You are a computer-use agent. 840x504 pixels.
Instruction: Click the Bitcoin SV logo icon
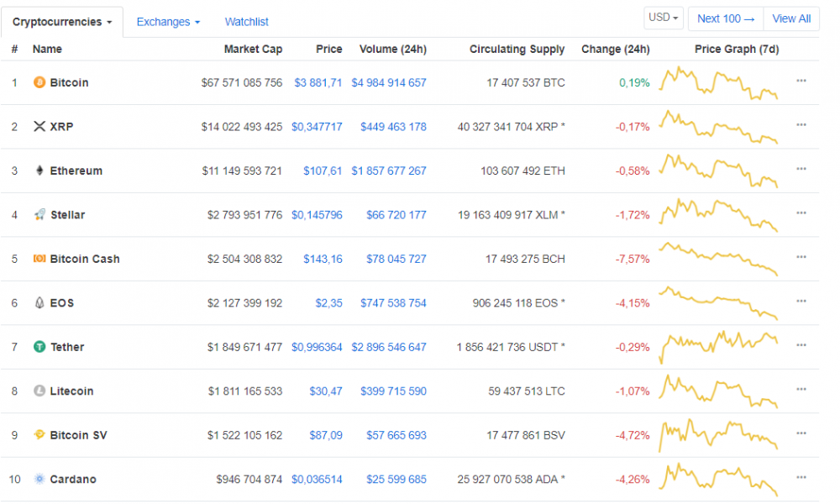click(x=39, y=435)
